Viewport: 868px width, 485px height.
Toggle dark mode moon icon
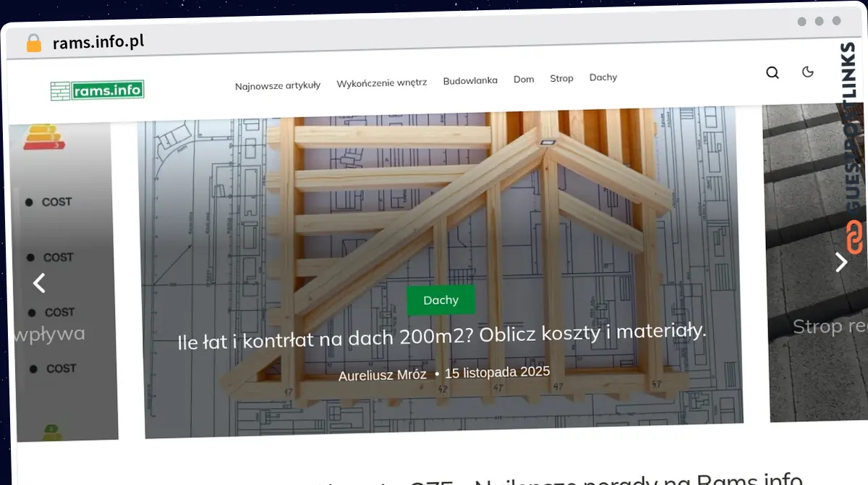pos(808,71)
